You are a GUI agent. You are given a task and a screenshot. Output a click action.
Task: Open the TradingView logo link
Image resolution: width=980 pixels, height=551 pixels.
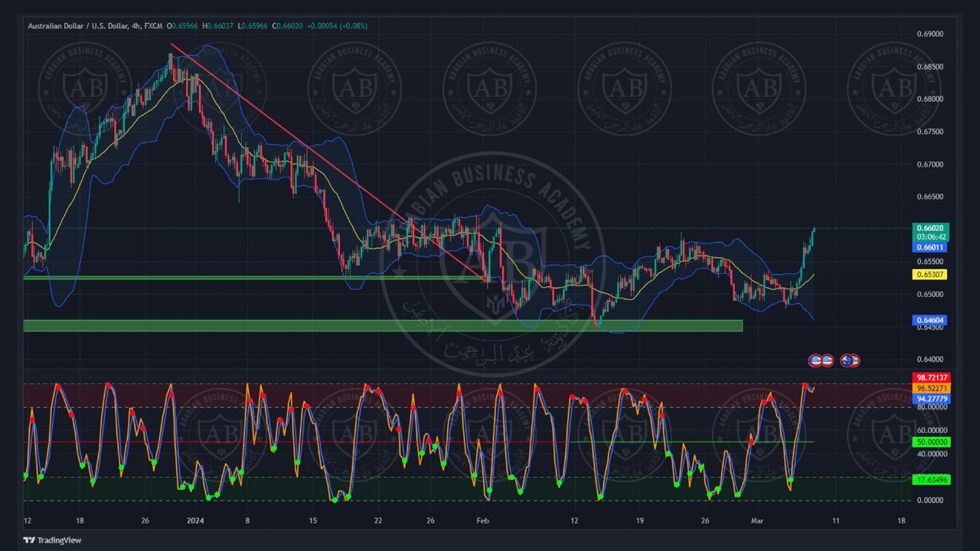52,540
